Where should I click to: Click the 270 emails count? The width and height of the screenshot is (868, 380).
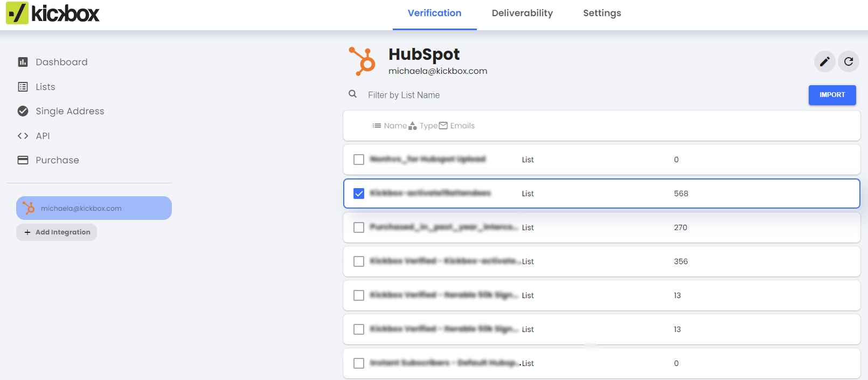click(680, 227)
